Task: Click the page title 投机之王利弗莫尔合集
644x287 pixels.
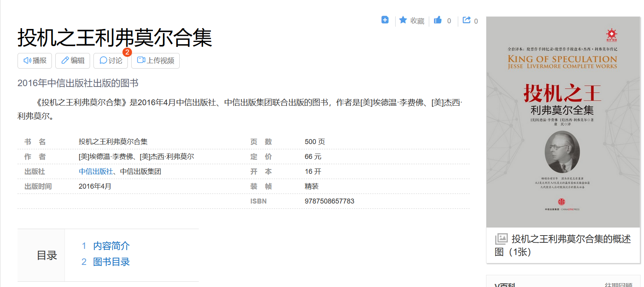Action: coord(115,38)
